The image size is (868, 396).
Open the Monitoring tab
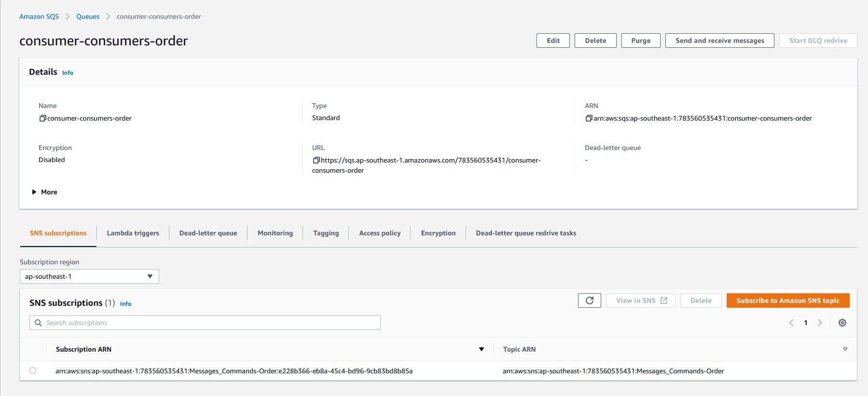point(275,233)
